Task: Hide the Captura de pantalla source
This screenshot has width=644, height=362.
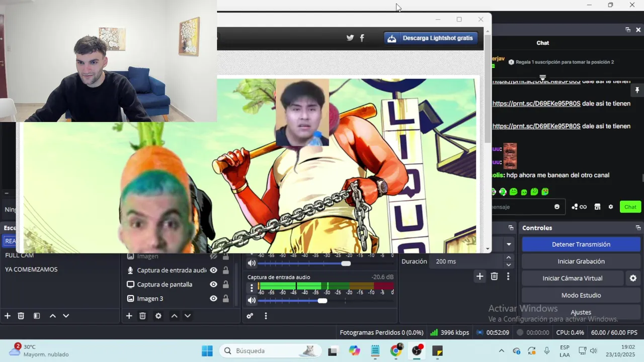Action: coord(213,284)
